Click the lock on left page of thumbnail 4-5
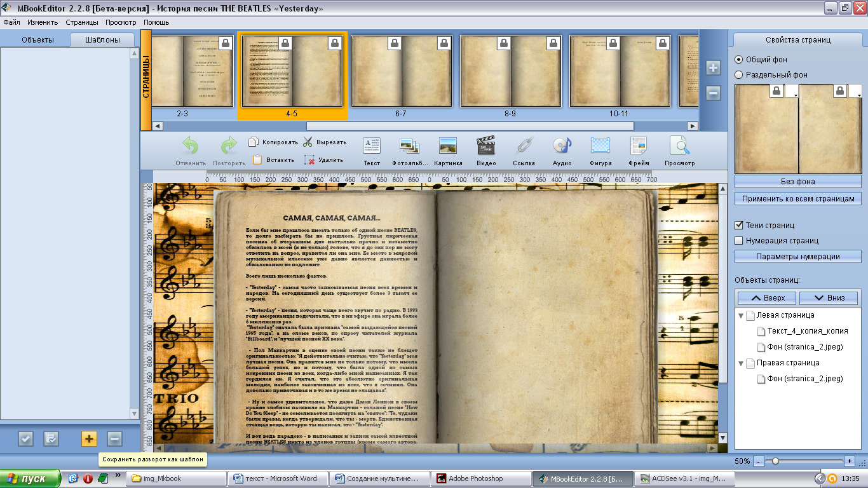The height and width of the screenshot is (488, 868). 285,43
